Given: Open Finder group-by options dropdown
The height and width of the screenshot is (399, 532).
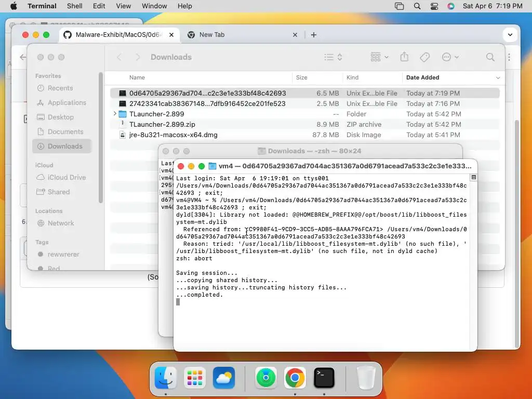Looking at the screenshot, I should 379,57.
